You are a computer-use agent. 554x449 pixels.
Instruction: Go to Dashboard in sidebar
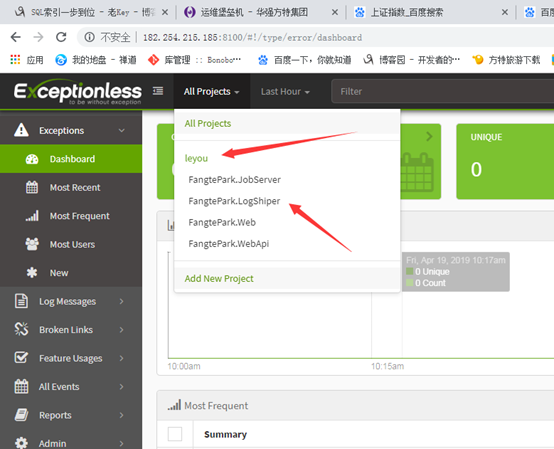tap(71, 159)
